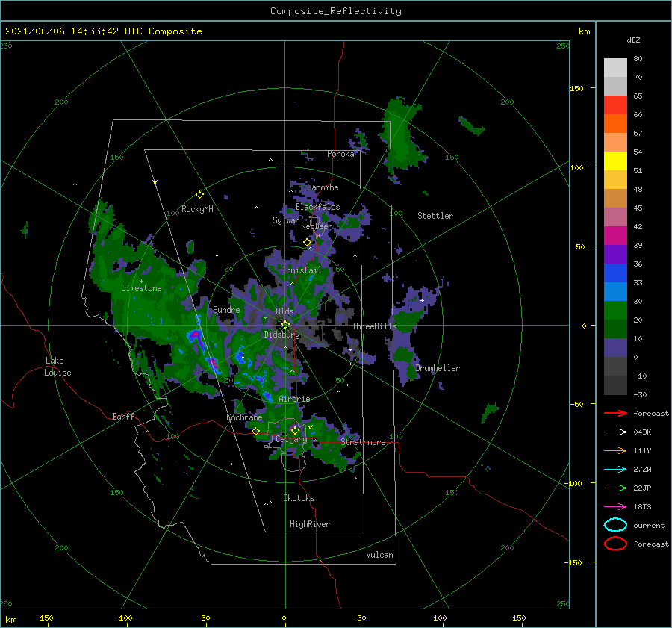Click the -100 tick on the bottom axis
The height and width of the screenshot is (628, 672).
tap(123, 618)
